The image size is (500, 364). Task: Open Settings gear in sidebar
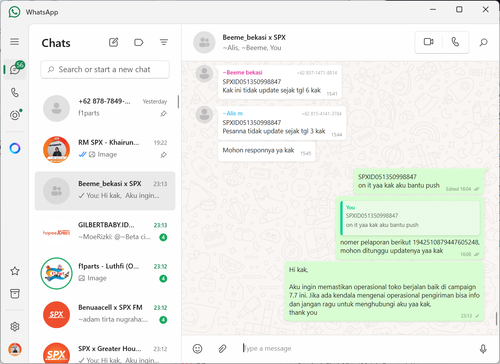15,326
